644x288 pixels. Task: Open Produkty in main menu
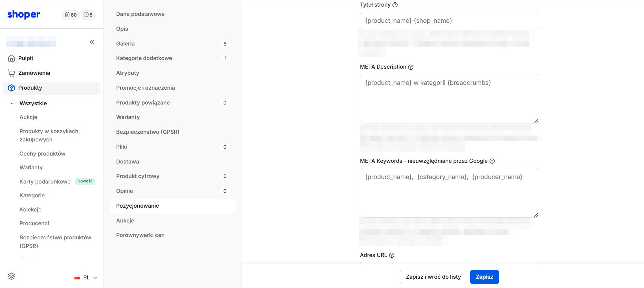51,88
